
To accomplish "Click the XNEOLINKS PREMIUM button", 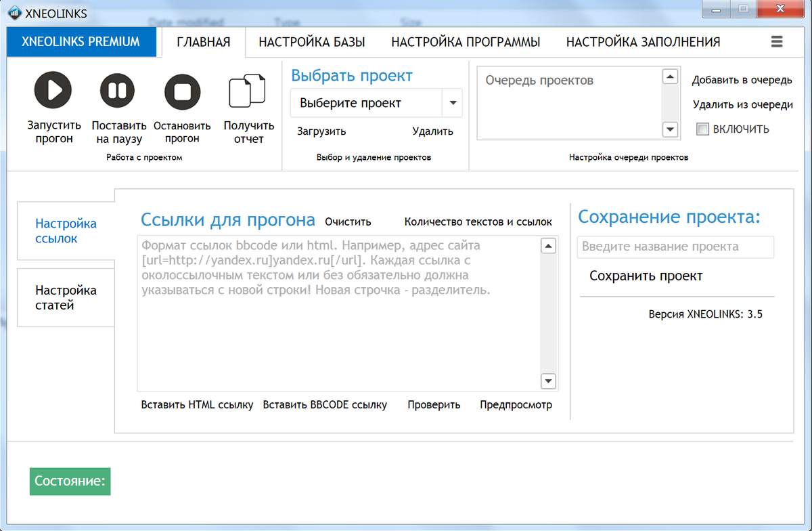I will pyautogui.click(x=81, y=42).
